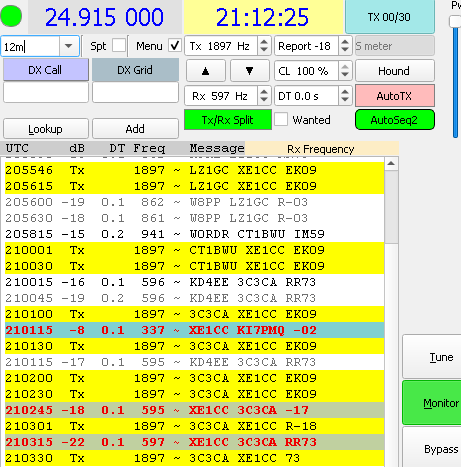Increase Rx 597 Hz with up arrow

click(264, 92)
